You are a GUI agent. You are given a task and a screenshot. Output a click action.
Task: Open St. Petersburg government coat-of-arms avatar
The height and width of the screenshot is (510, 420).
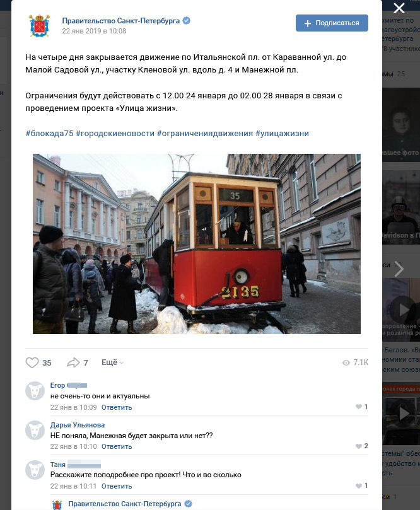(39, 26)
